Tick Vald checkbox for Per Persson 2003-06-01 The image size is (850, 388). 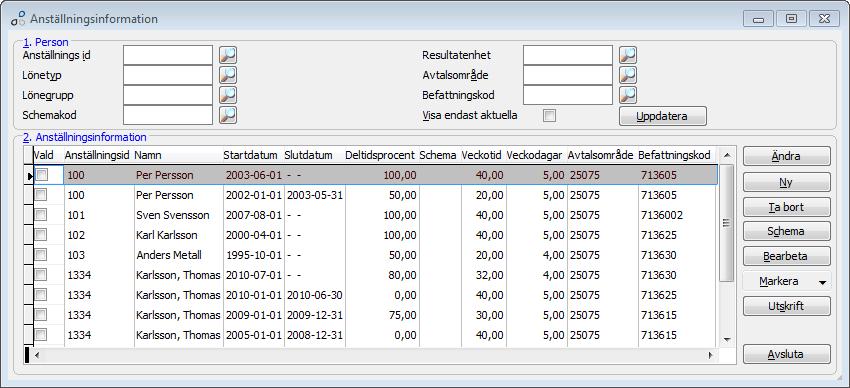point(41,175)
